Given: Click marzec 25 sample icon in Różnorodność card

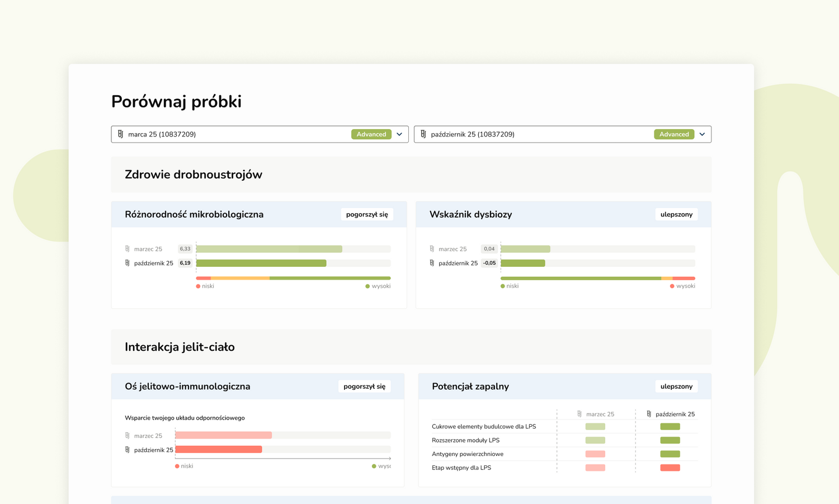Looking at the screenshot, I should 128,249.
